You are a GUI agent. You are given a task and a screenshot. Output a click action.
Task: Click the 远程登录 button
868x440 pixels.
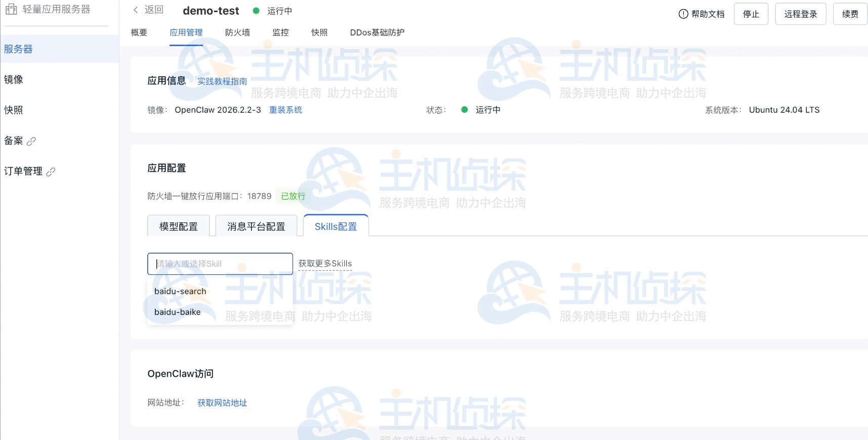pos(801,14)
